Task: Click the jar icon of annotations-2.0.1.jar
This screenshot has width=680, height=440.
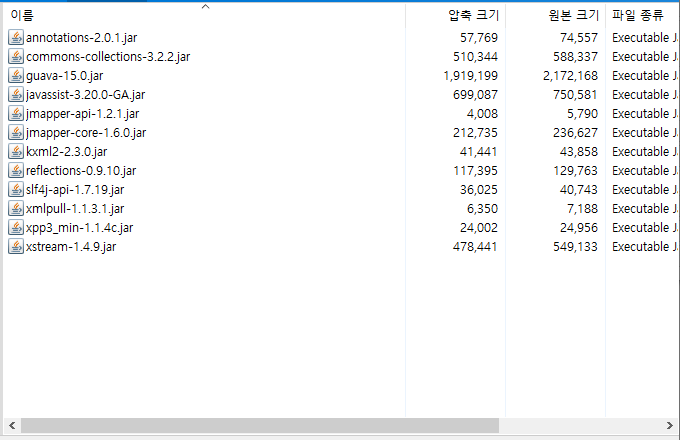Action: (x=16, y=37)
